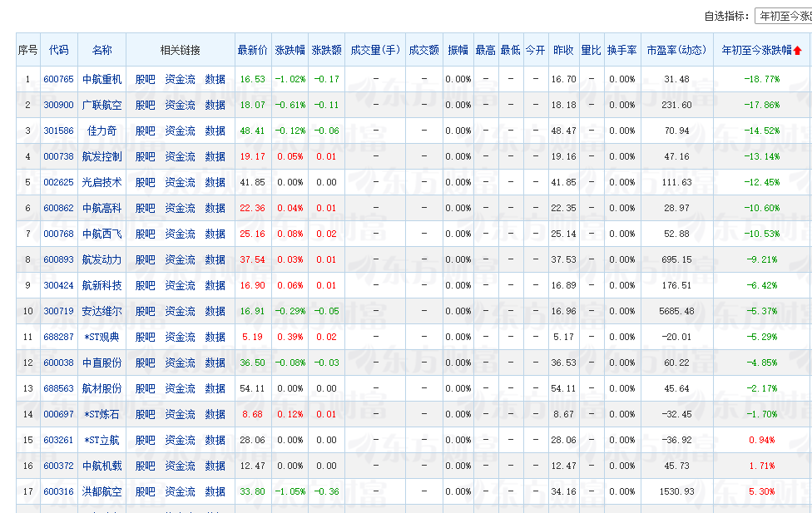The image size is (812, 513).
Task: Sort by 昨收 column header
Action: click(x=563, y=50)
